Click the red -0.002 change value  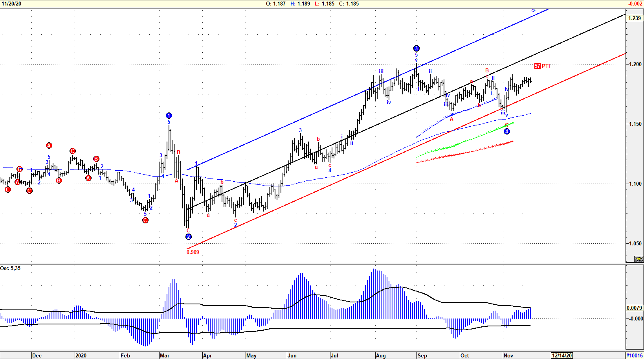point(635,4)
